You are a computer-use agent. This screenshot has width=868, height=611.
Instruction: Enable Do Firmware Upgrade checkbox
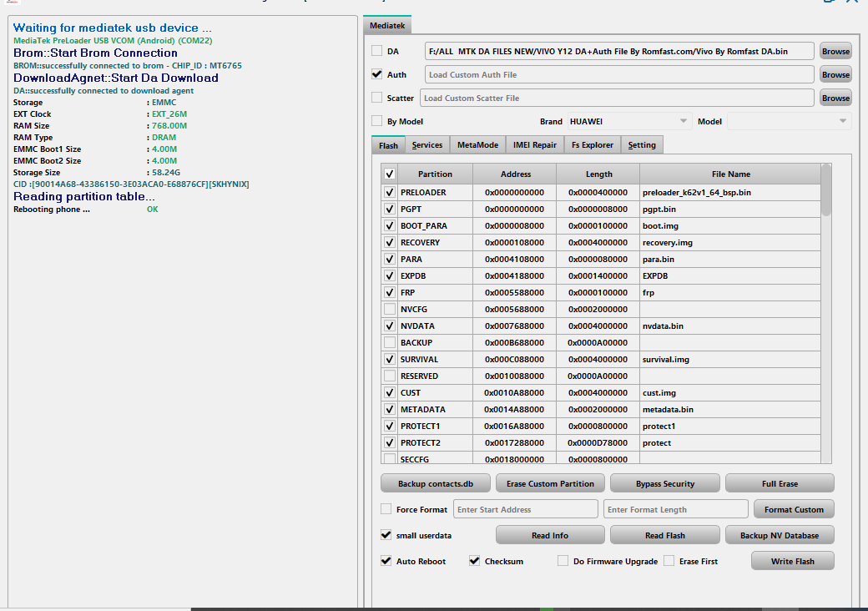pyautogui.click(x=563, y=561)
